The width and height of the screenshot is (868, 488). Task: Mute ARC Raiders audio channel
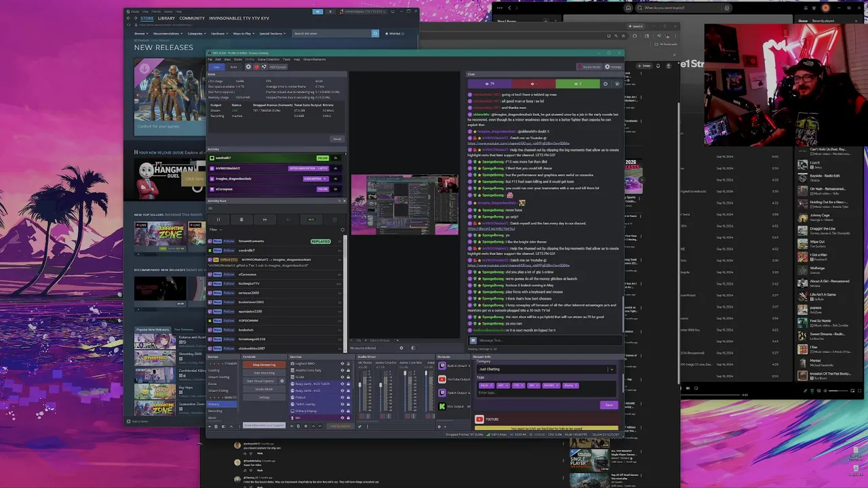coord(361,416)
